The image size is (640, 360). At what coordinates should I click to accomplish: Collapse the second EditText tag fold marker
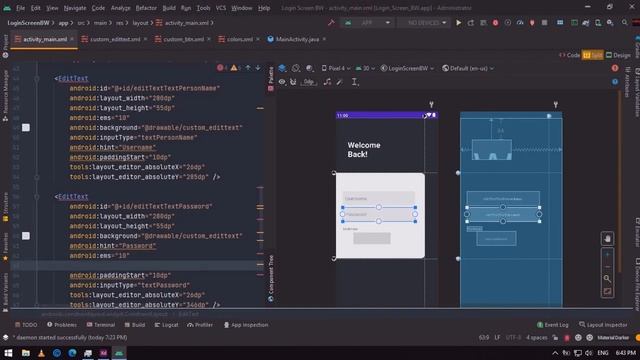[37, 197]
